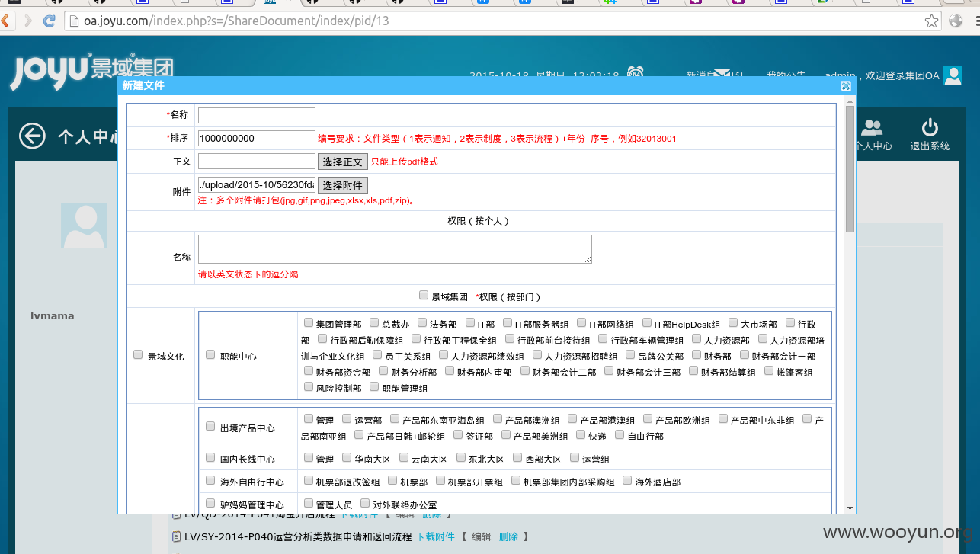980x554 pixels.
Task: Check the 景域集团 checkbox
Action: (x=424, y=295)
